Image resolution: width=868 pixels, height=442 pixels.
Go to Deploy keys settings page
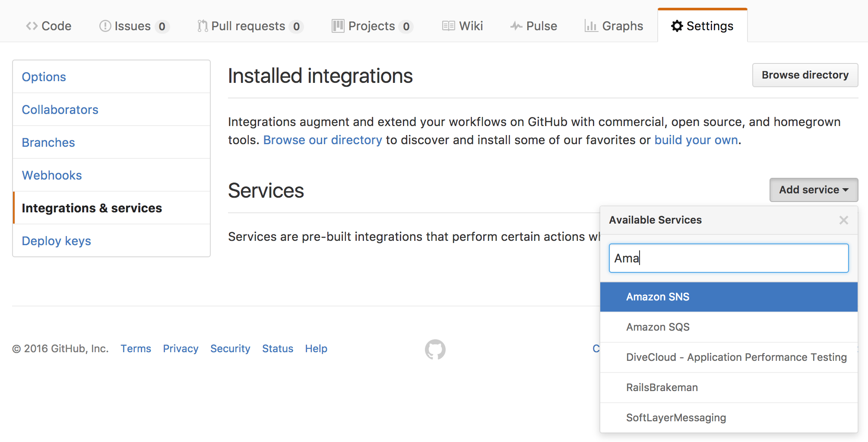coord(57,241)
